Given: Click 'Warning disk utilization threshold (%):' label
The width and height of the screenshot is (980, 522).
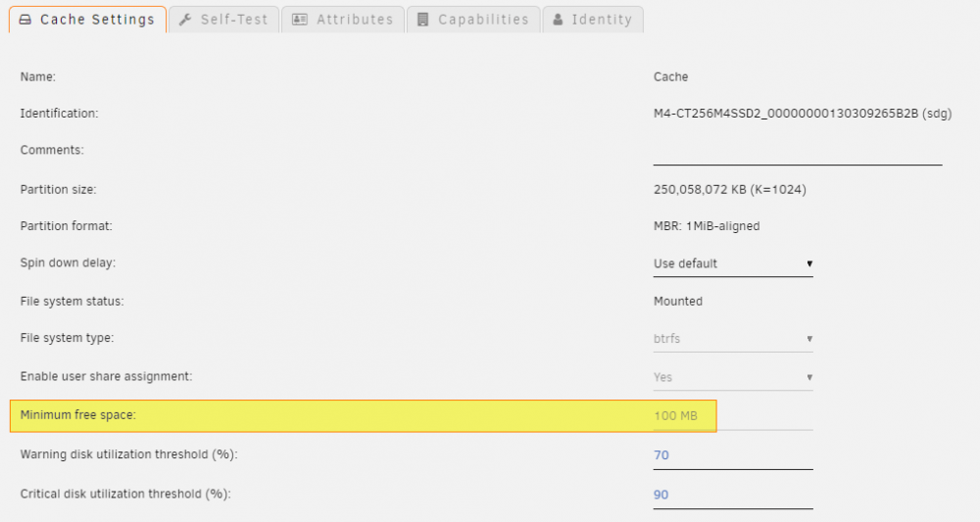Looking at the screenshot, I should (128, 454).
